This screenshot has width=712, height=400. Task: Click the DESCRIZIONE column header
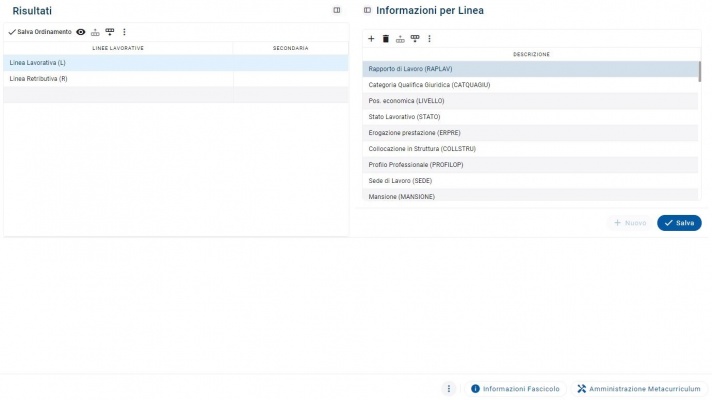click(531, 54)
